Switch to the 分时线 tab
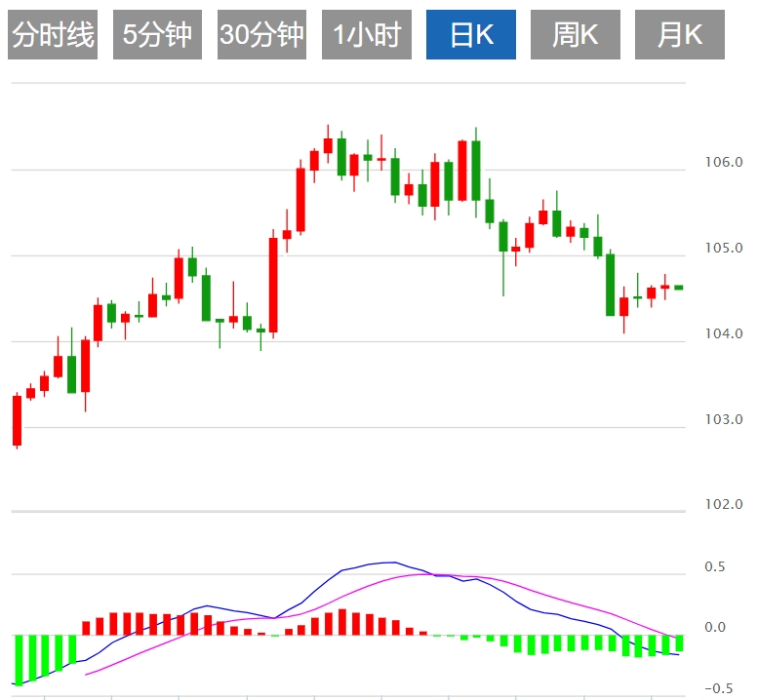This screenshot has height=700, width=758. click(53, 35)
